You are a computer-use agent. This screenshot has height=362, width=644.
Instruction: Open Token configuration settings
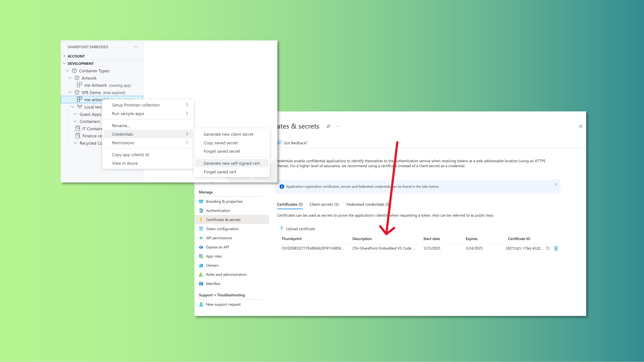coord(222,229)
